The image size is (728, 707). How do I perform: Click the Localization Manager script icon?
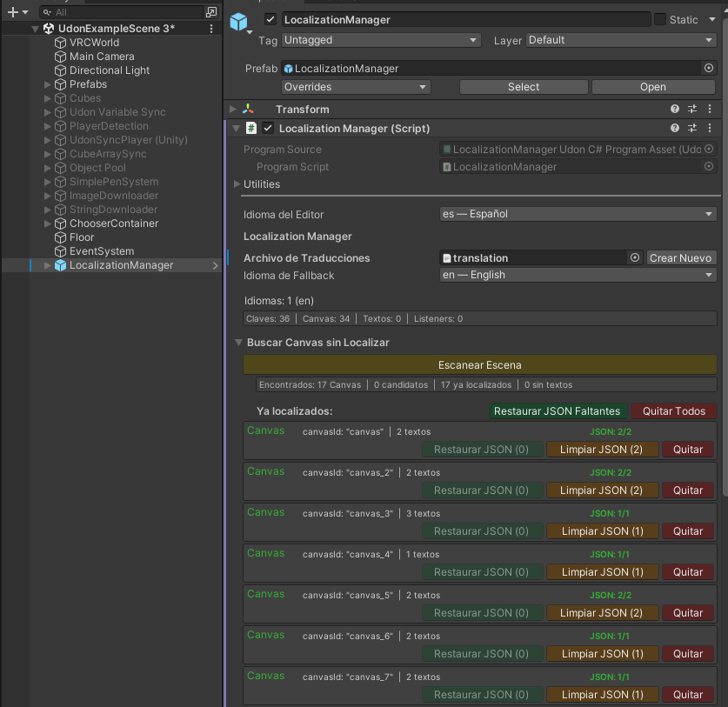[250, 128]
